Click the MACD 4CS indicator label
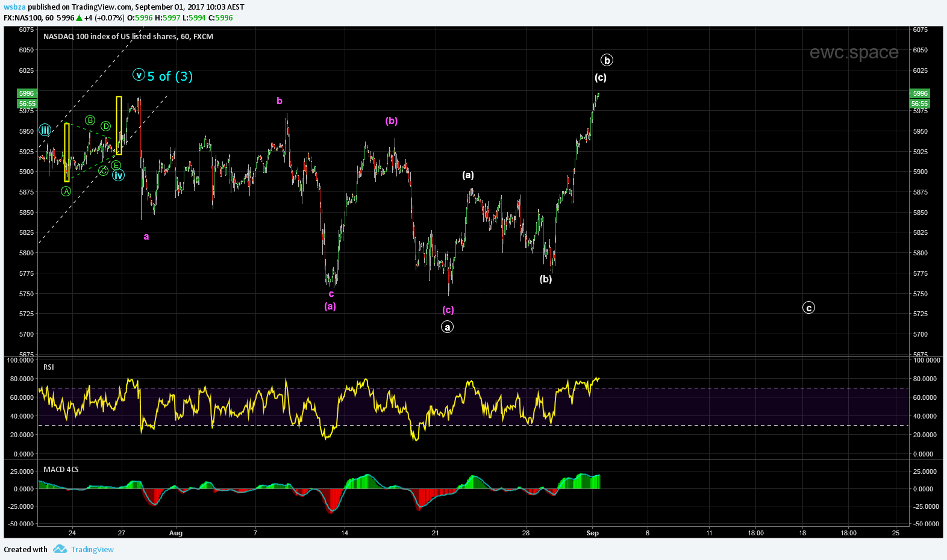The height and width of the screenshot is (560, 947). [61, 469]
